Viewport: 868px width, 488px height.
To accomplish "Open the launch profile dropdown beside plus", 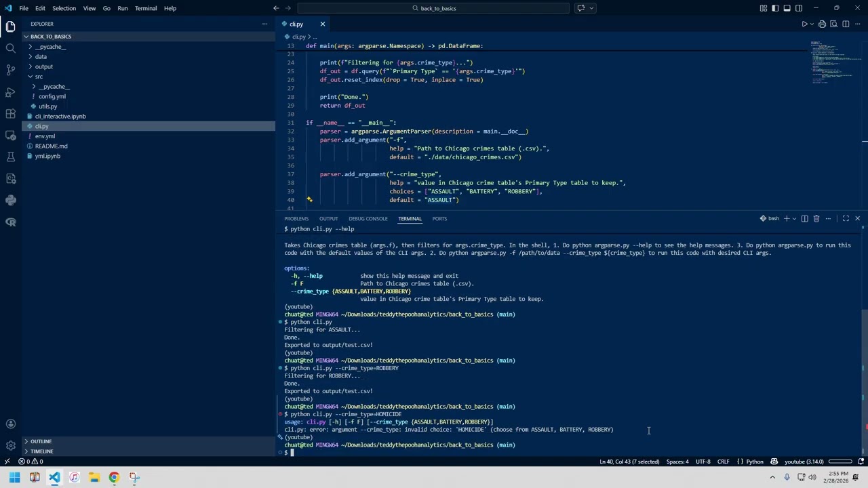I will 794,218.
